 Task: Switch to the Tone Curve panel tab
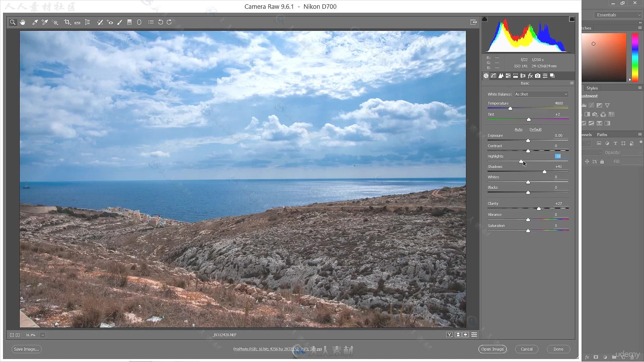pos(493,76)
